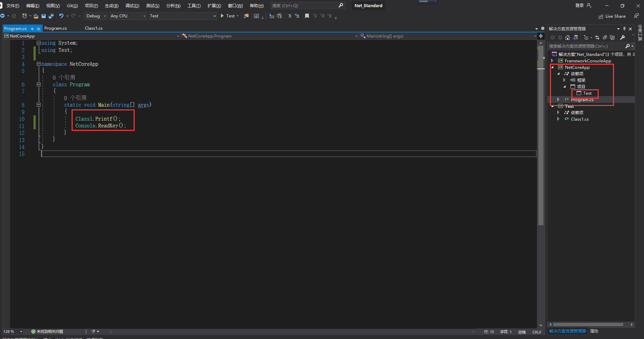Viewport: 644px width, 339px height.
Task: Click the search magnifier icon in Solution Explorer
Action: click(x=628, y=46)
